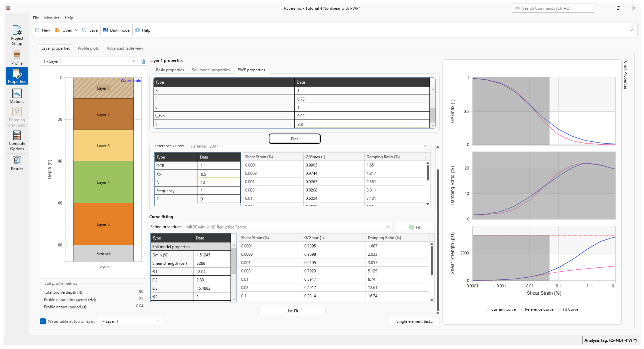Image resolution: width=644 pixels, height=349 pixels.
Task: Edit the Shear strength value 3288
Action: (x=212, y=263)
